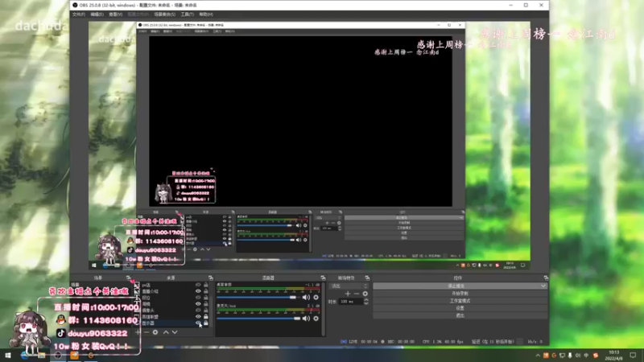The width and height of the screenshot is (644, 362).
Task: Adjust the 桌面音频 volume slider
Action: point(258,297)
